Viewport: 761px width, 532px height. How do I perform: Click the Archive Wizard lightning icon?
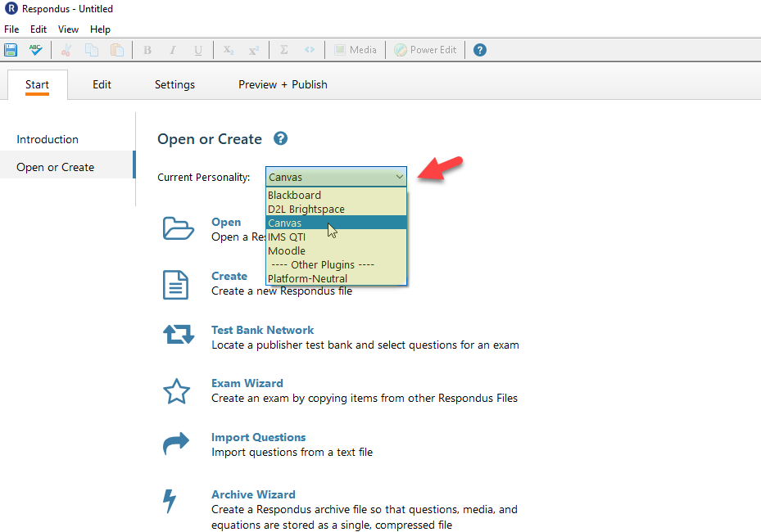[170, 501]
